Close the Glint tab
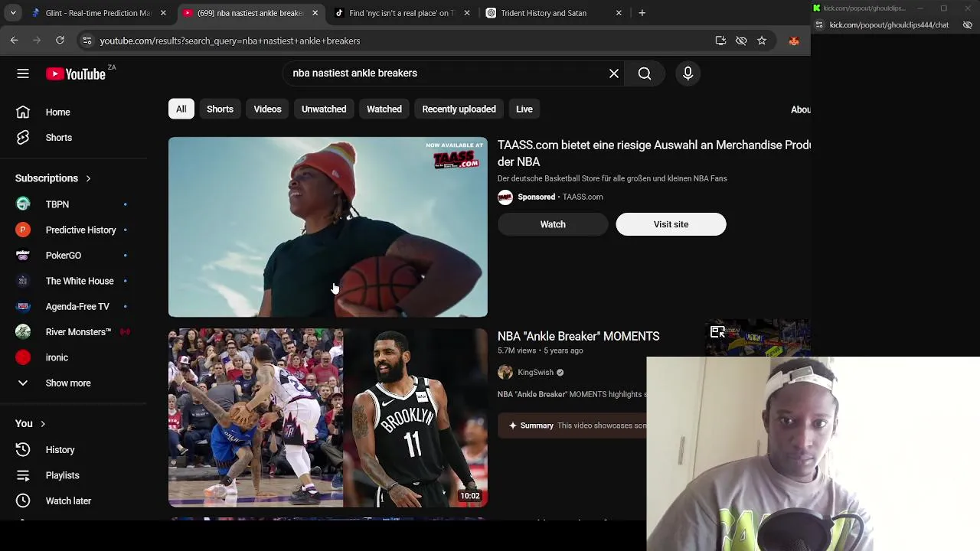Screen dimensions: 980x551 (x=163, y=13)
